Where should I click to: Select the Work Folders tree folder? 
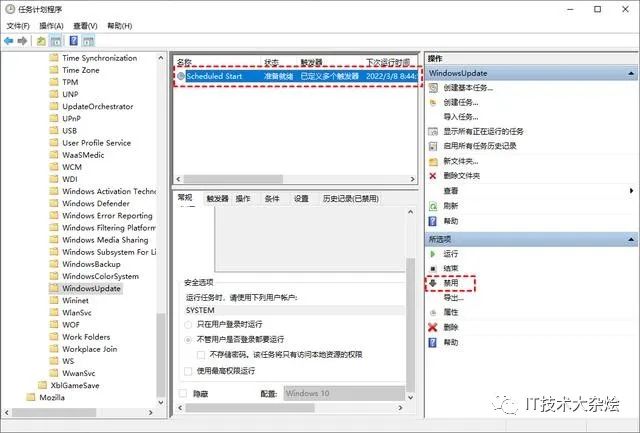pyautogui.click(x=86, y=337)
